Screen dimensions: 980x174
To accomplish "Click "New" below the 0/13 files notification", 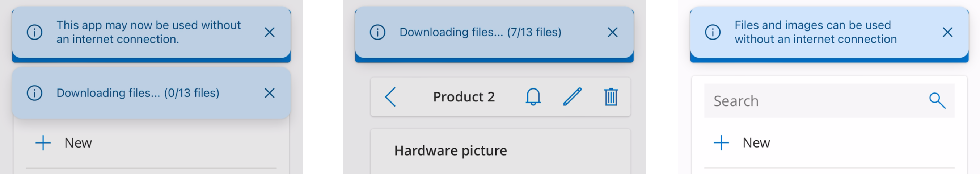I will [77, 143].
